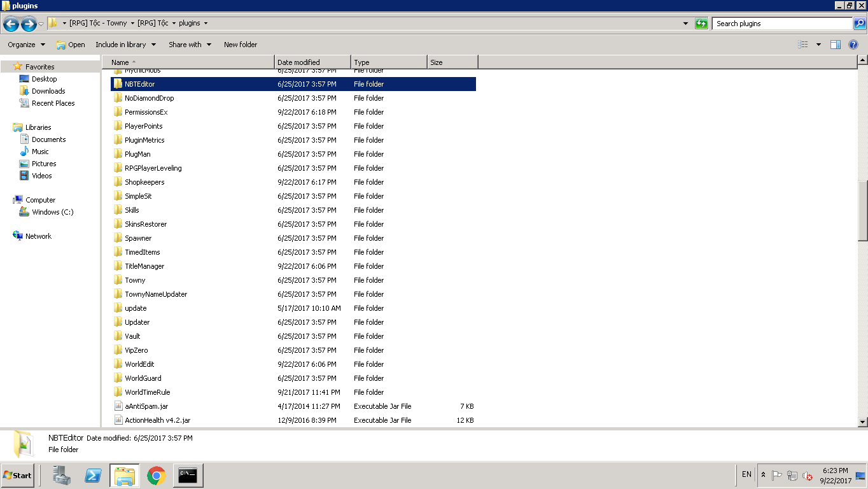Click the EN language indicator

746,474
